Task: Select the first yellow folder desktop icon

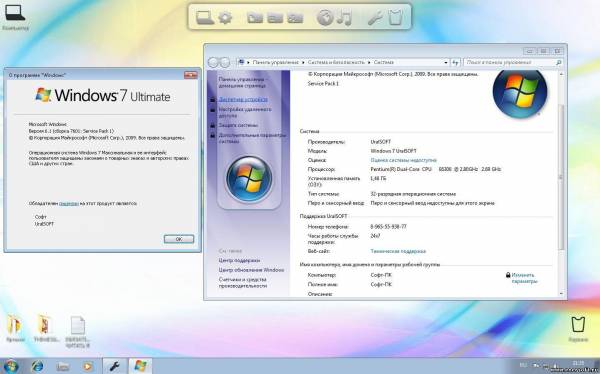Action: click(15, 328)
